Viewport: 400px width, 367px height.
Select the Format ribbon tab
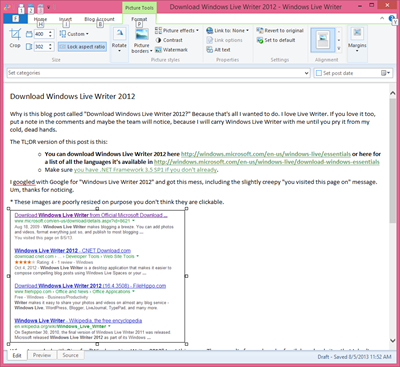pos(139,19)
